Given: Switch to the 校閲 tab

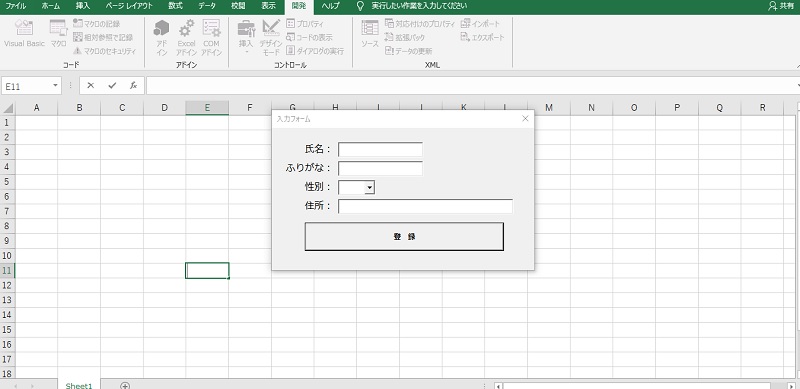Looking at the screenshot, I should [238, 6].
